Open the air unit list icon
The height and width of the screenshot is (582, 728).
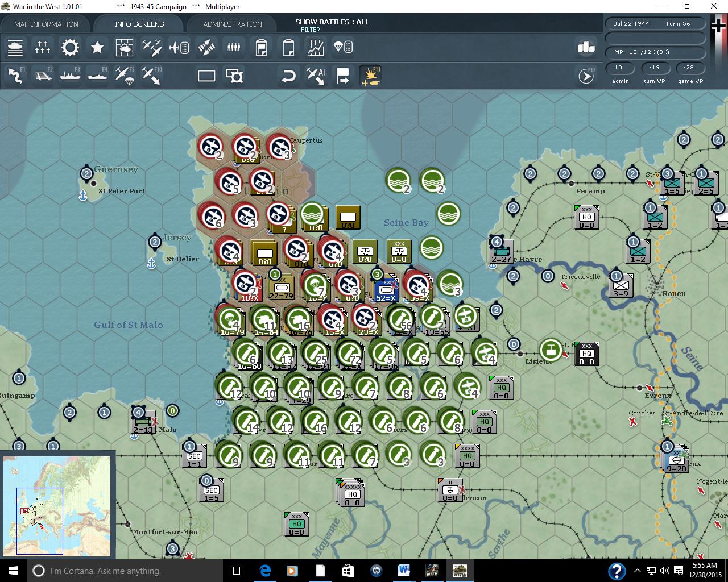[179, 47]
